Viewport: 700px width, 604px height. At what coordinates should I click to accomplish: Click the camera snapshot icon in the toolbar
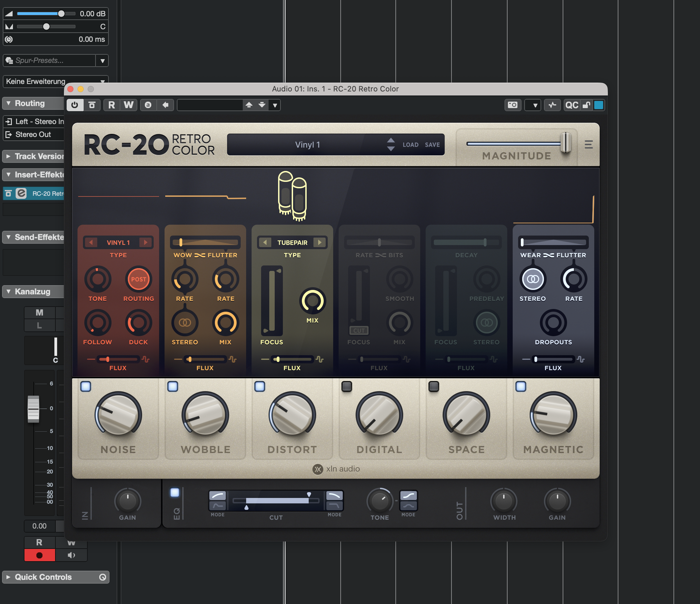pyautogui.click(x=513, y=105)
